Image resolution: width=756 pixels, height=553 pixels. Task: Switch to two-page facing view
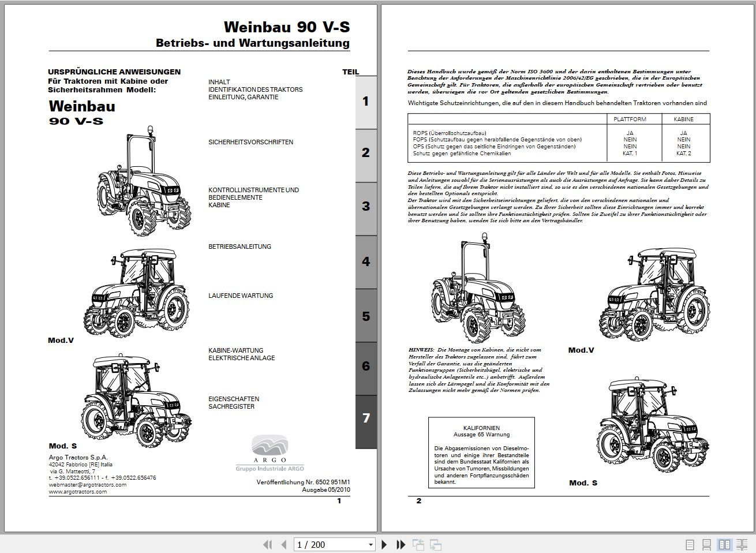pyautogui.click(x=724, y=544)
